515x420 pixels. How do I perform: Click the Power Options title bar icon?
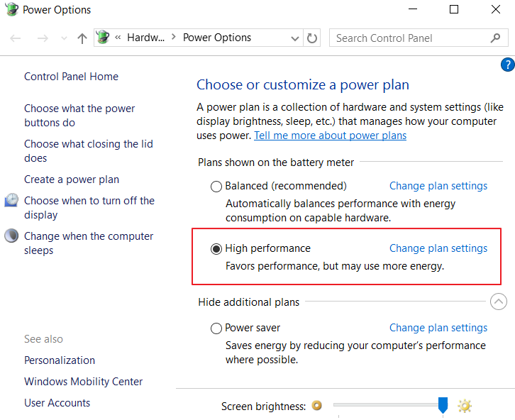[x=12, y=9]
